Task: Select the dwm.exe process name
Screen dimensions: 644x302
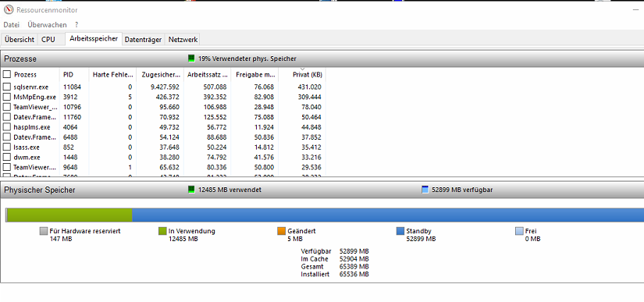Action: (27, 157)
